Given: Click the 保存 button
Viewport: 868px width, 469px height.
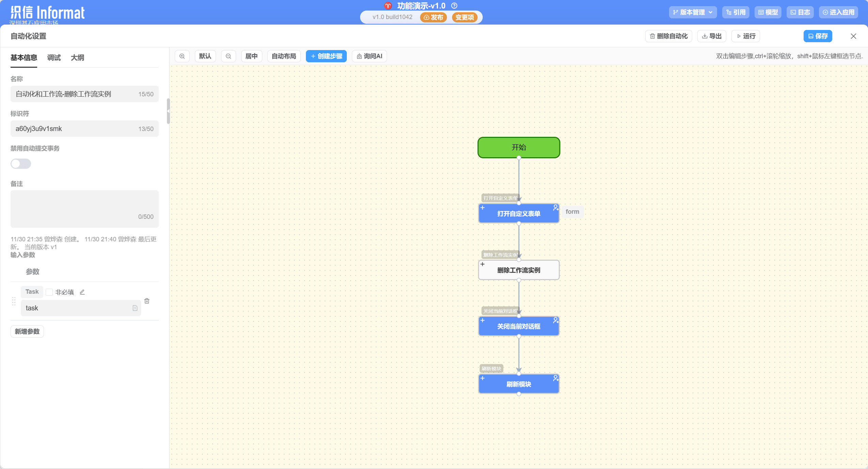Looking at the screenshot, I should (818, 36).
